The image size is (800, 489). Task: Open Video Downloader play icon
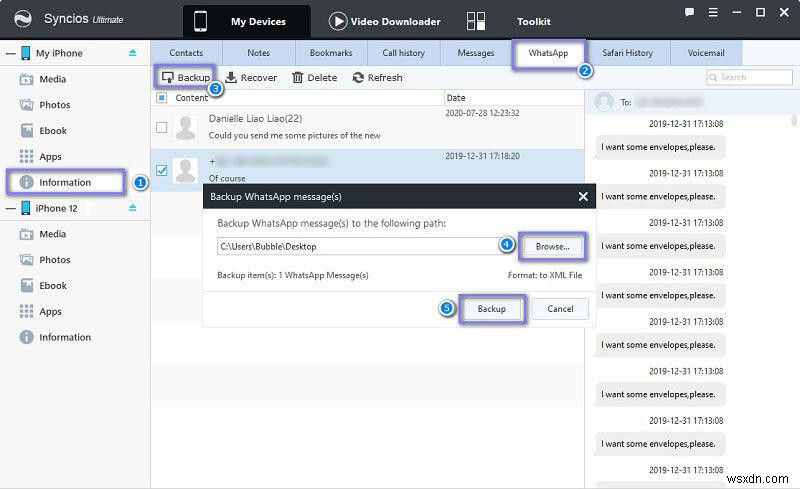[337, 21]
